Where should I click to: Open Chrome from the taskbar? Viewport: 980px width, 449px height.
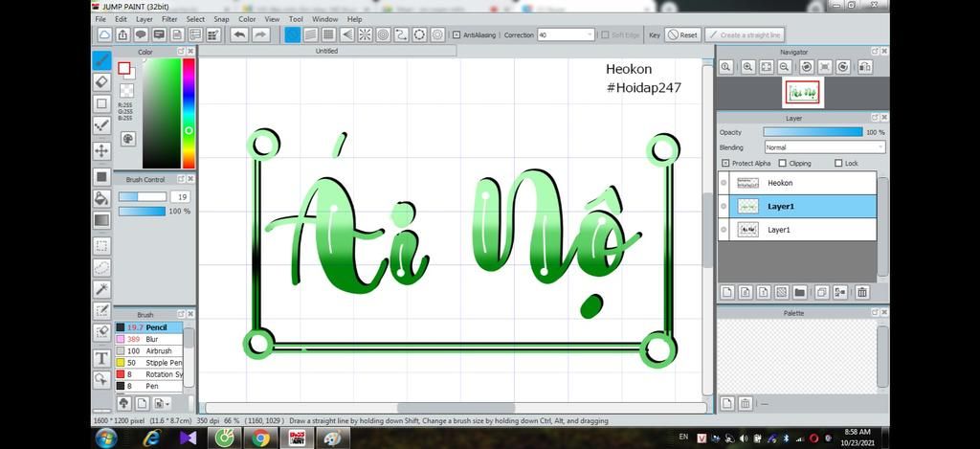[x=260, y=438]
